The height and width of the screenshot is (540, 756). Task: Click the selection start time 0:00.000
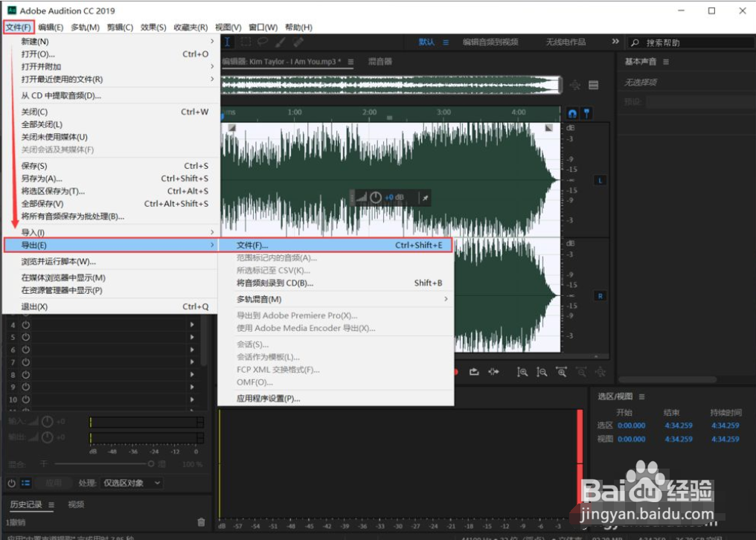point(631,425)
